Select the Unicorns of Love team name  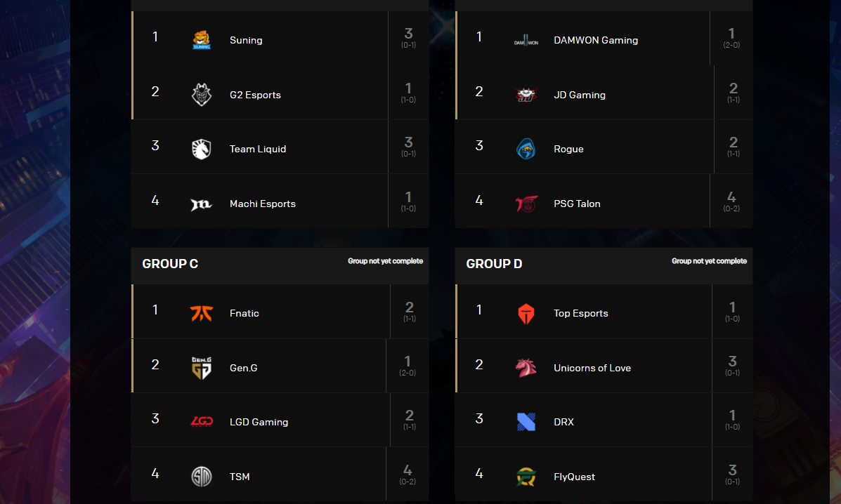point(592,368)
